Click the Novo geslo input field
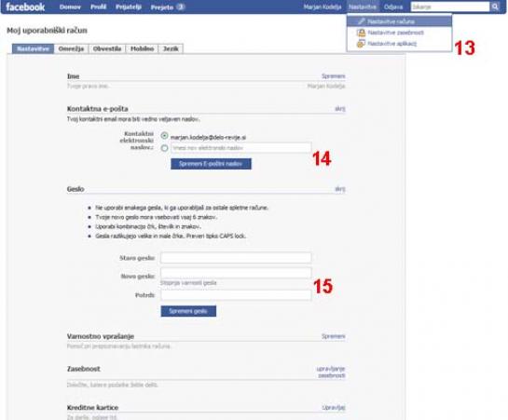Image resolution: width=508 pixels, height=420 pixels. click(x=236, y=273)
